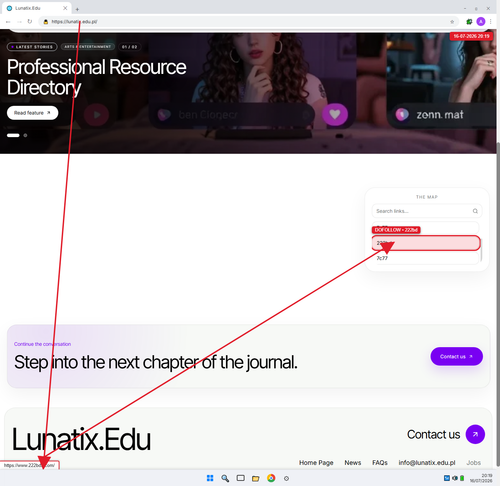Click the Arts & Entertainment tag

click(x=88, y=47)
